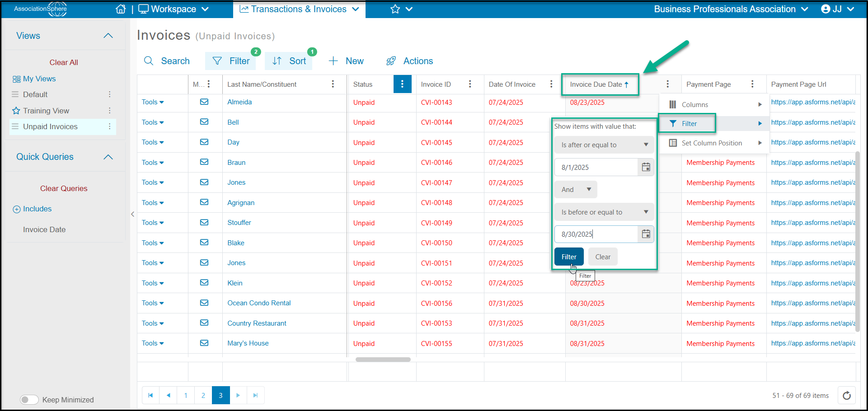The height and width of the screenshot is (411, 868).
Task: Open the calendar picker for the 8/30/2025 date
Action: 646,234
